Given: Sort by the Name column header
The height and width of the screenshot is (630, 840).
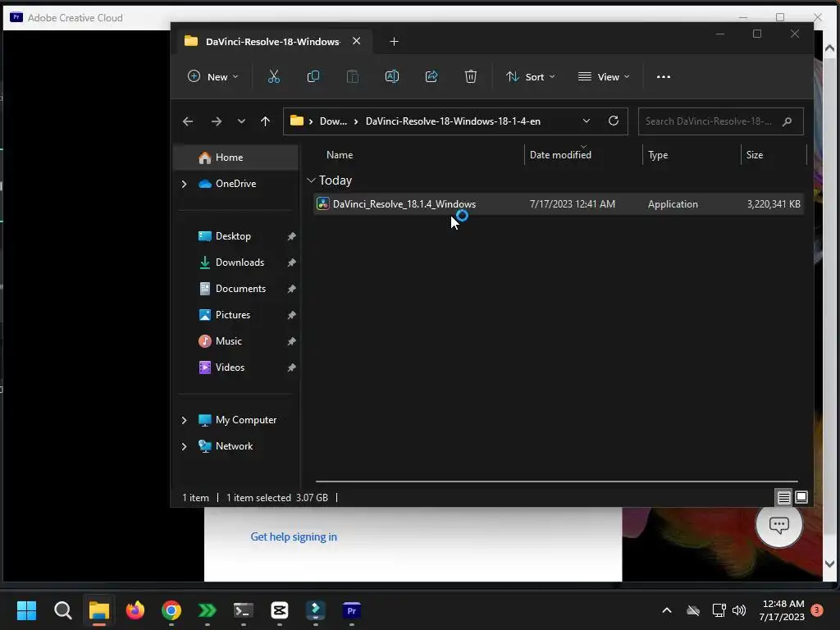Looking at the screenshot, I should (340, 155).
